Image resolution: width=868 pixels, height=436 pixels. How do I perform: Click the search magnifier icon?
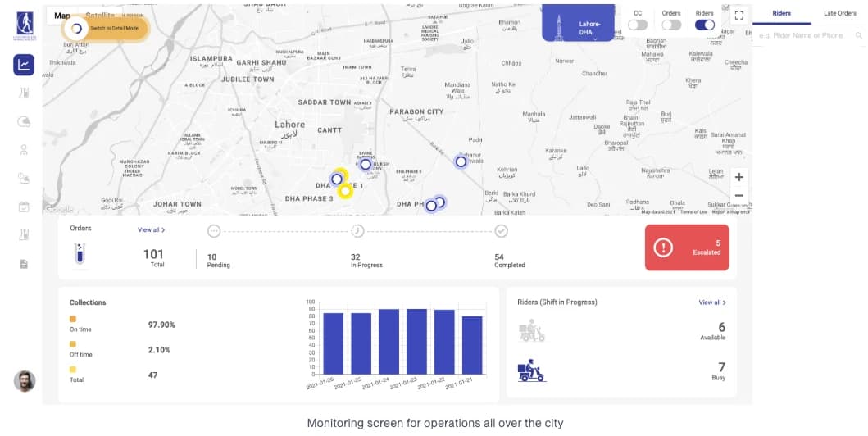(859, 35)
